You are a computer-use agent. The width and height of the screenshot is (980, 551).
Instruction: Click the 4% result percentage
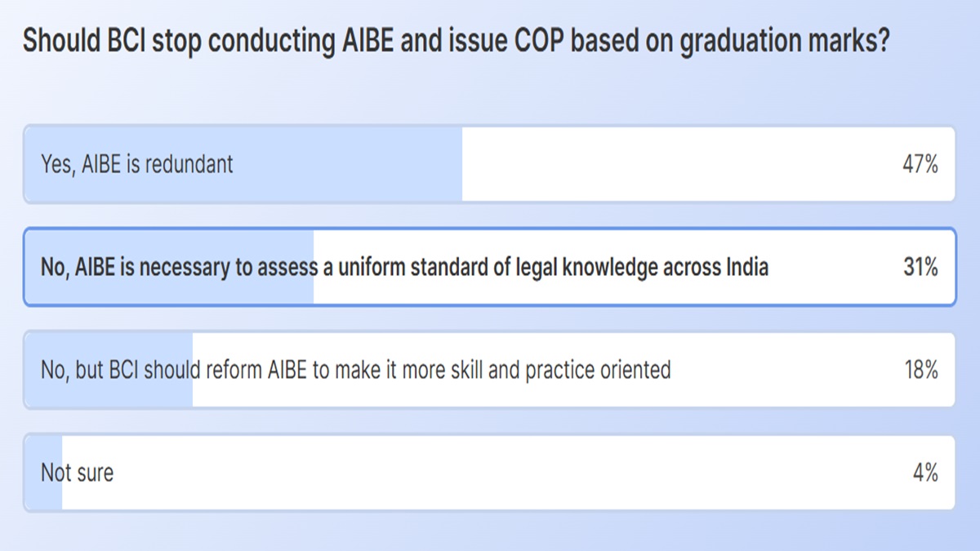[925, 472]
